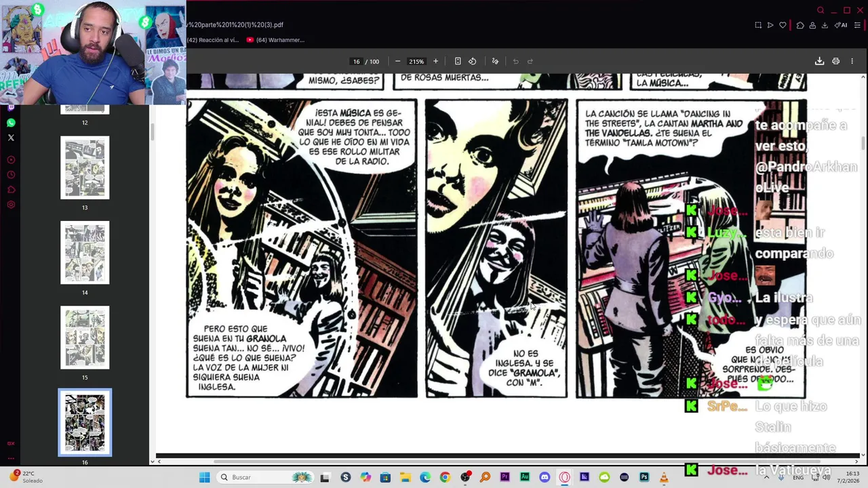
Task: Open the Opera AI assistant
Action: click(841, 25)
